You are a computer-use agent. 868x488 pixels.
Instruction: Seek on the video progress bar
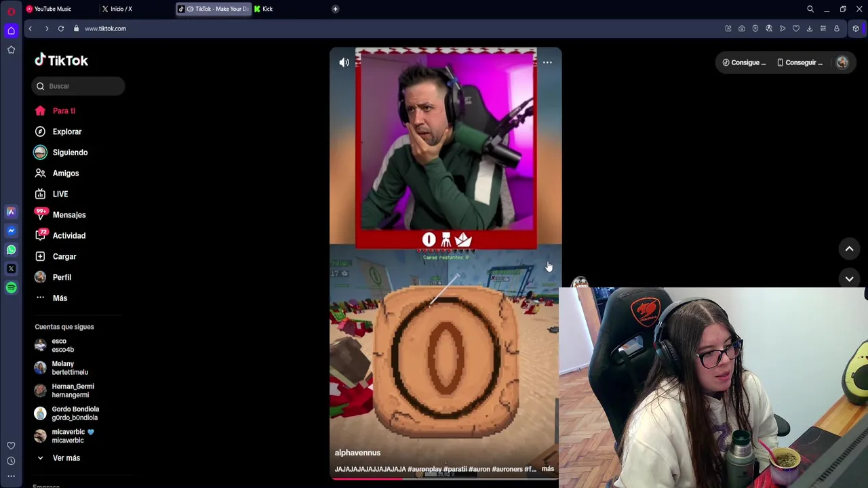pos(444,479)
